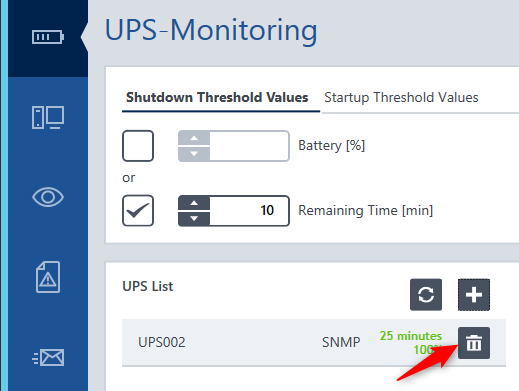Increase Remaining Time value with up arrow

(194, 203)
